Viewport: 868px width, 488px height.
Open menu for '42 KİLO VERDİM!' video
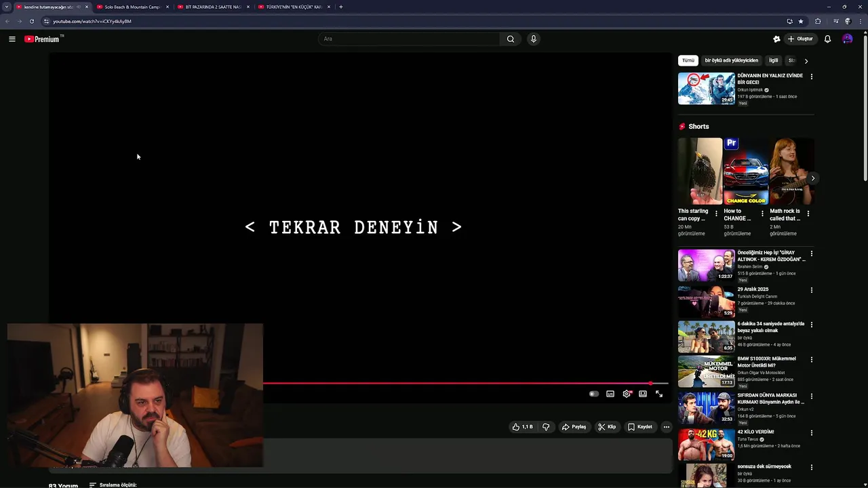click(812, 432)
